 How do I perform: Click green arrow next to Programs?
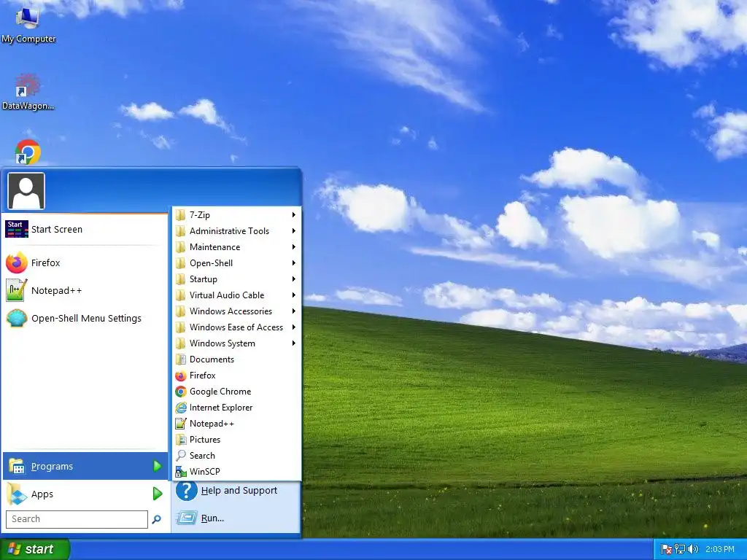(x=158, y=466)
